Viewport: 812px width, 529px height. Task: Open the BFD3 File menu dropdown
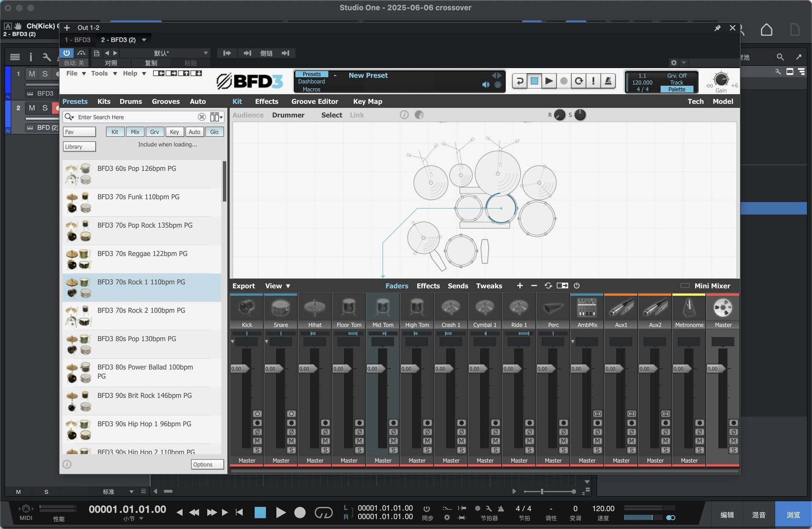[76, 73]
